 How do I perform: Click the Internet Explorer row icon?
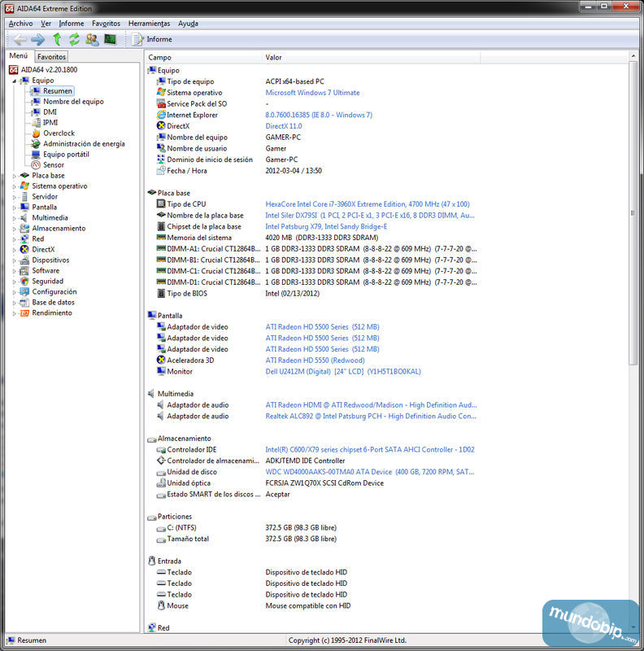161,115
